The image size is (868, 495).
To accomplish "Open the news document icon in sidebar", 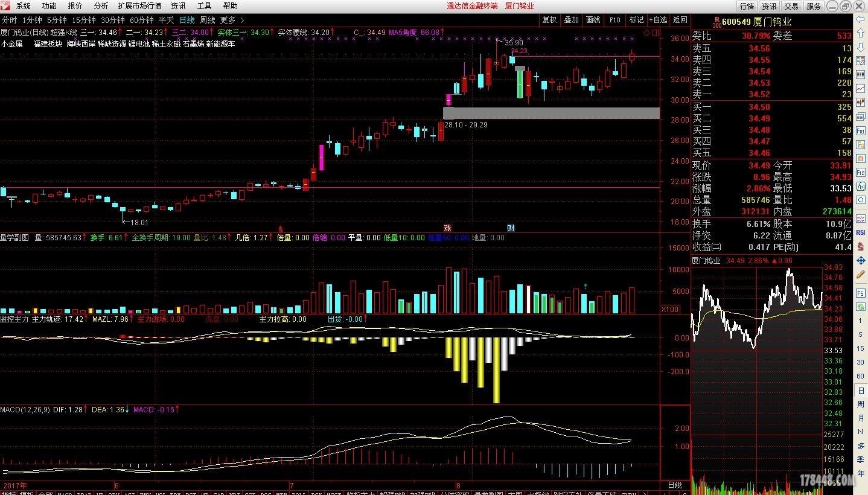I will click(860, 116).
